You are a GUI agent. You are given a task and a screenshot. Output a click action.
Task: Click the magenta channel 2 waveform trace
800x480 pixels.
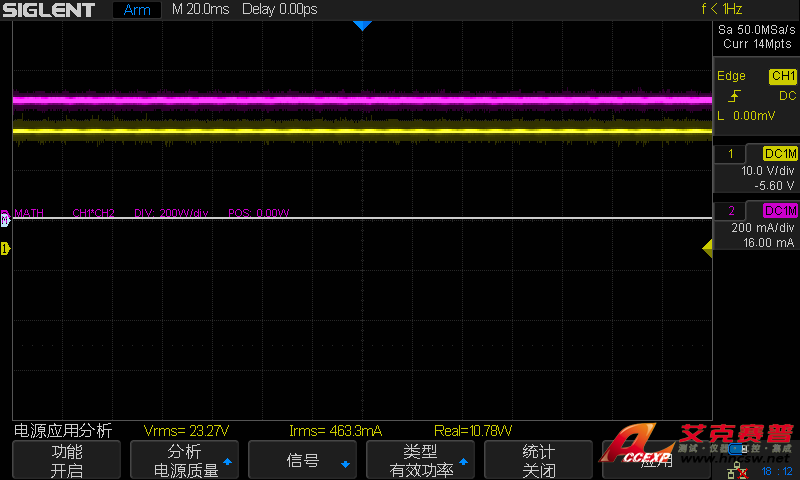(x=360, y=99)
